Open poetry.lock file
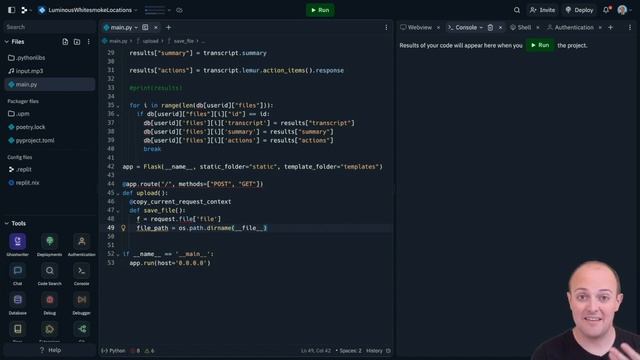The height and width of the screenshot is (360, 640). pos(50,127)
